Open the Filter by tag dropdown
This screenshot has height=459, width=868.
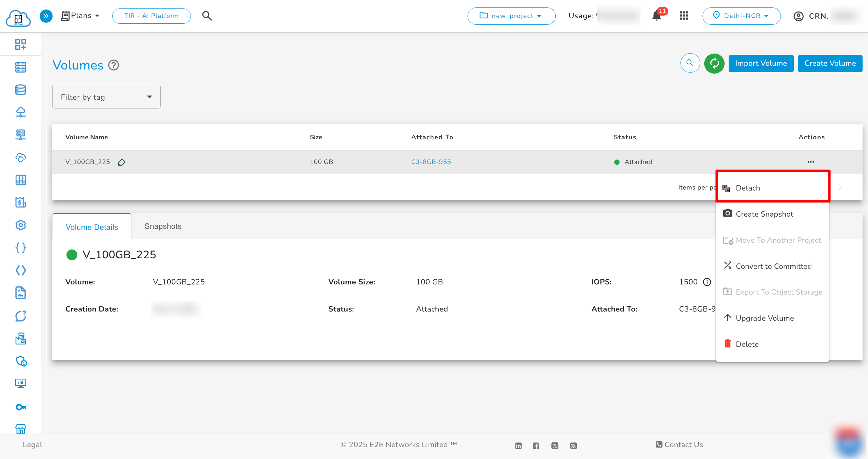tap(106, 97)
